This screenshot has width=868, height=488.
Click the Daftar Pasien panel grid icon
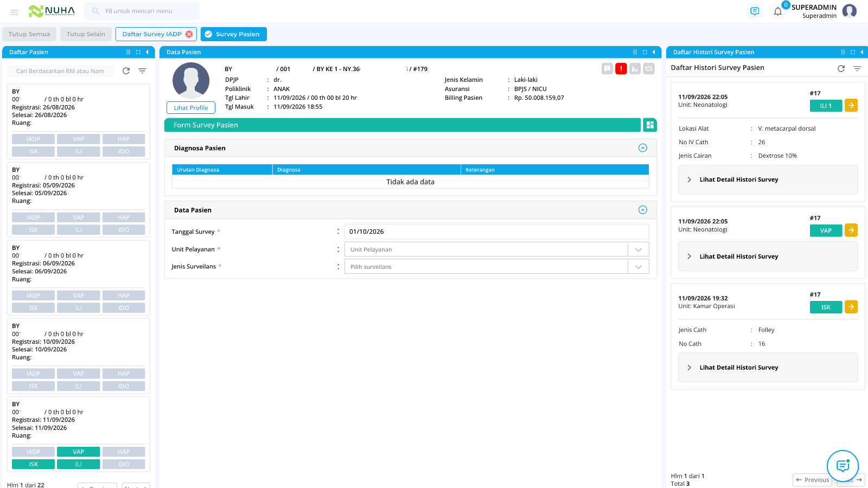(128, 52)
